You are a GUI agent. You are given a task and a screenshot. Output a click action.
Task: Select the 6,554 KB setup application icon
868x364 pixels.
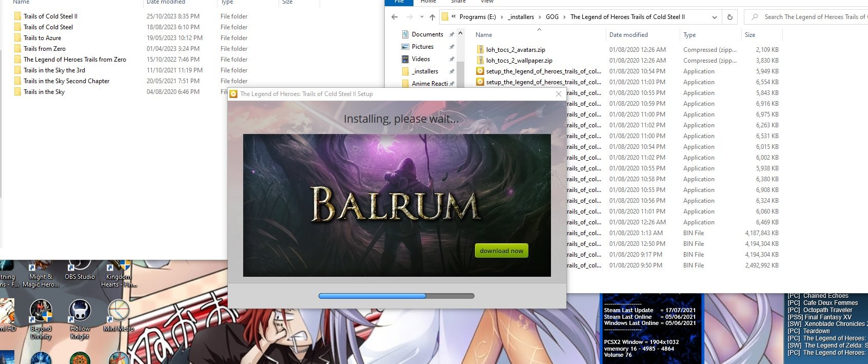click(x=480, y=82)
